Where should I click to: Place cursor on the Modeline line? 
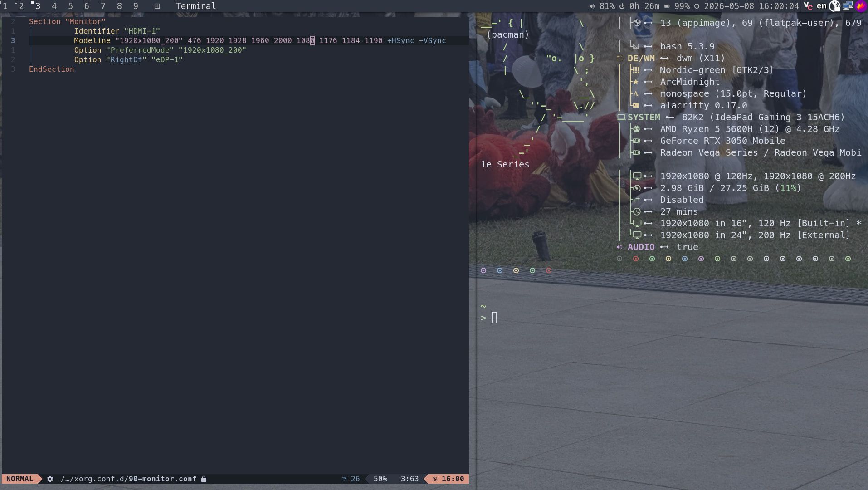pyautogui.click(x=260, y=40)
